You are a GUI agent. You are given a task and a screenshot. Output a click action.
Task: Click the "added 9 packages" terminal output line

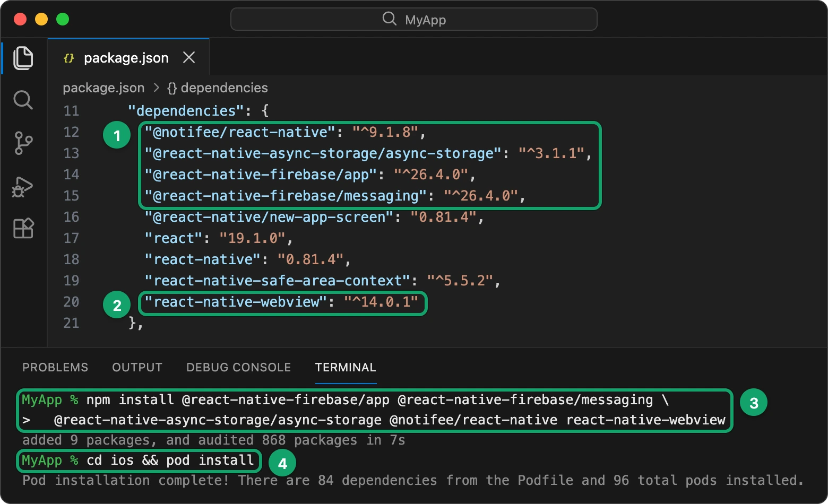[213, 440]
